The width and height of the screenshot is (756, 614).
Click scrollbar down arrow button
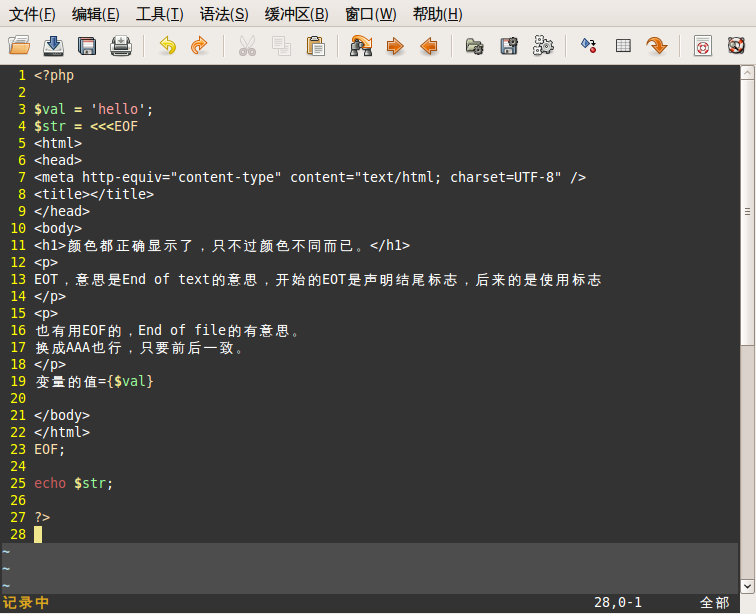coord(747,586)
